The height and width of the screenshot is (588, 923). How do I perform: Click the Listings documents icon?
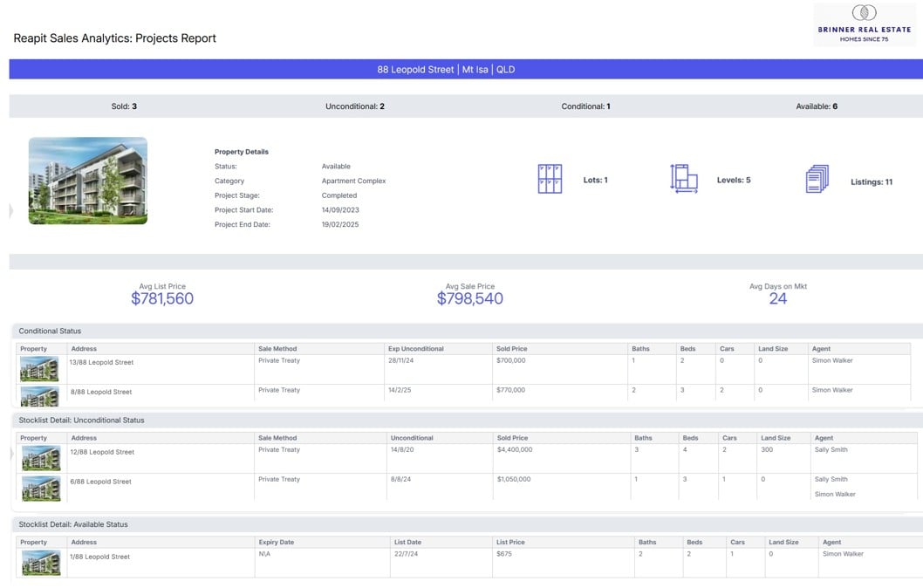[817, 179]
